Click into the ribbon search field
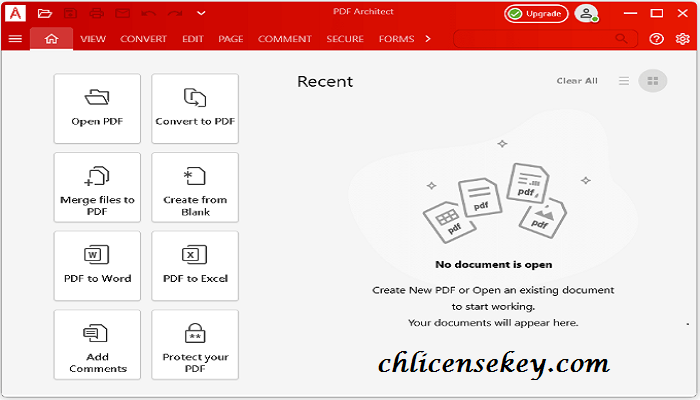This screenshot has width=700, height=400. pyautogui.click(x=545, y=39)
